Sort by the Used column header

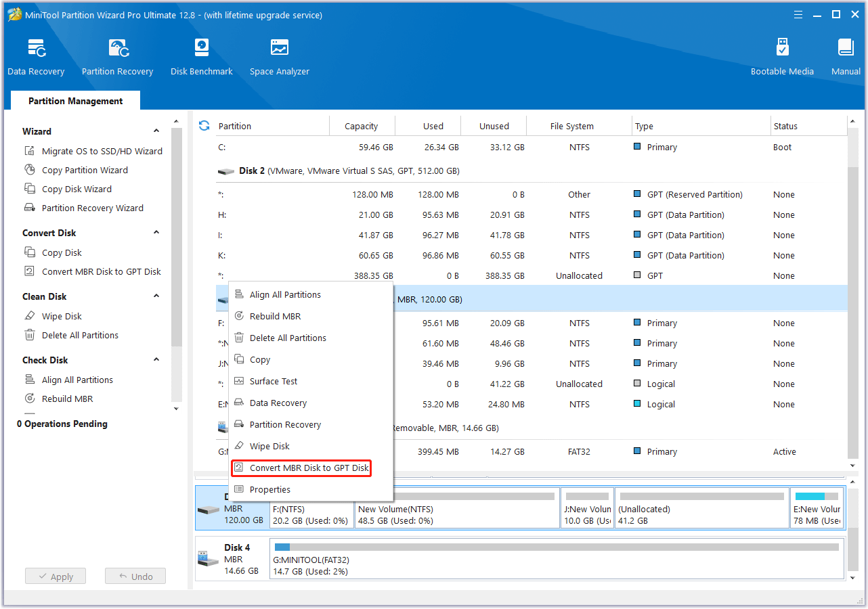tap(428, 126)
